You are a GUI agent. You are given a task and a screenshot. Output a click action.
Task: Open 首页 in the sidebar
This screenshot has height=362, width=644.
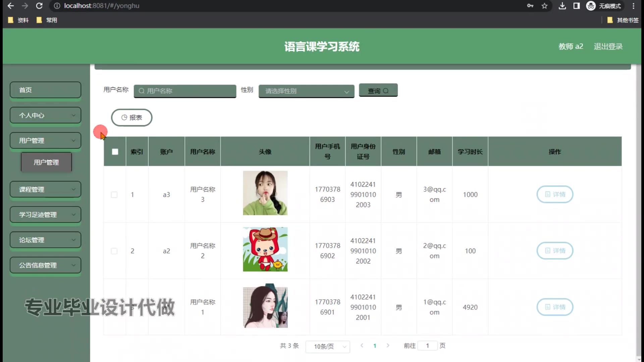point(45,90)
